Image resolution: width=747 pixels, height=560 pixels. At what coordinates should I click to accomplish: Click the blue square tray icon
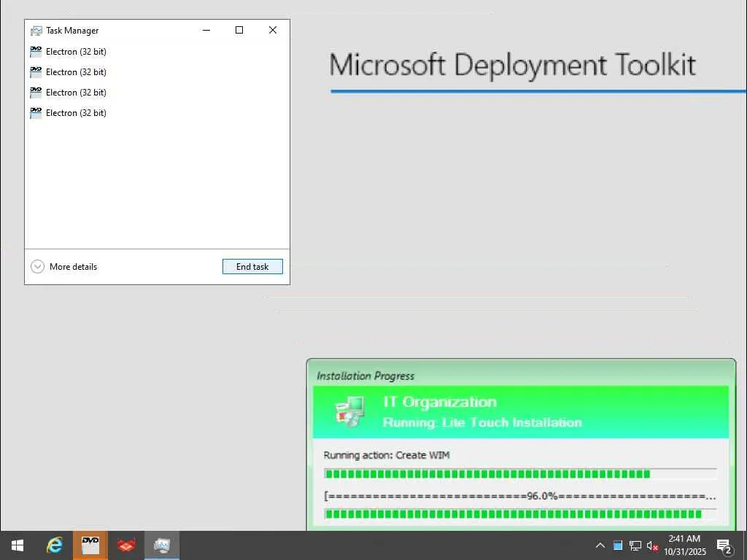tap(618, 545)
